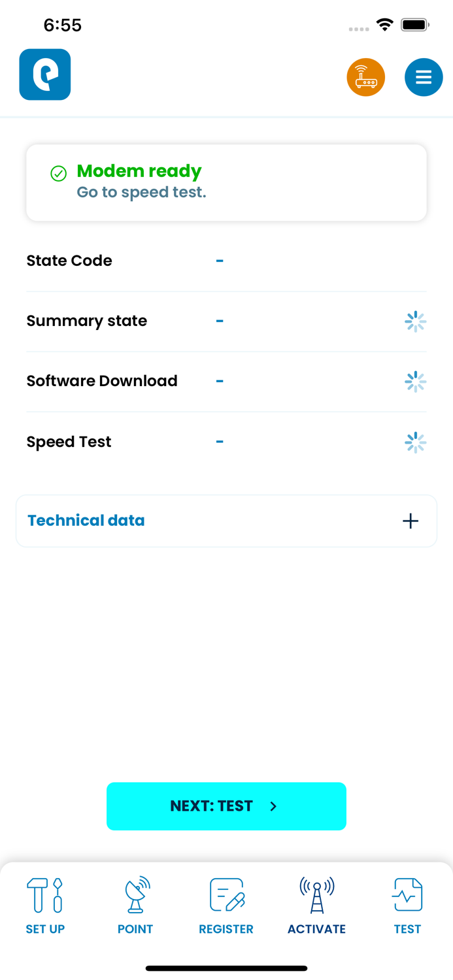Tap the plus sign on Technical data
453x980 pixels.
410,521
